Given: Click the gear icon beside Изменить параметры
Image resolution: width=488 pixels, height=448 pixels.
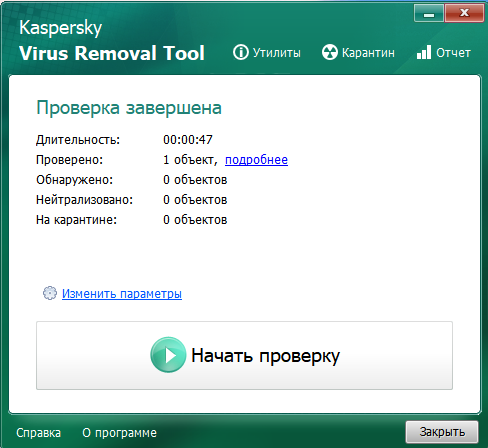Looking at the screenshot, I should pyautogui.click(x=50, y=293).
